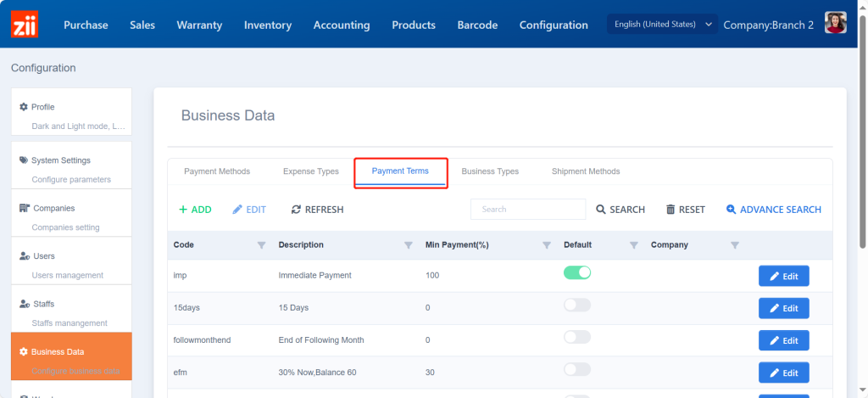Click the Companies building icon
Screen dimensions: 868x398
click(x=25, y=208)
